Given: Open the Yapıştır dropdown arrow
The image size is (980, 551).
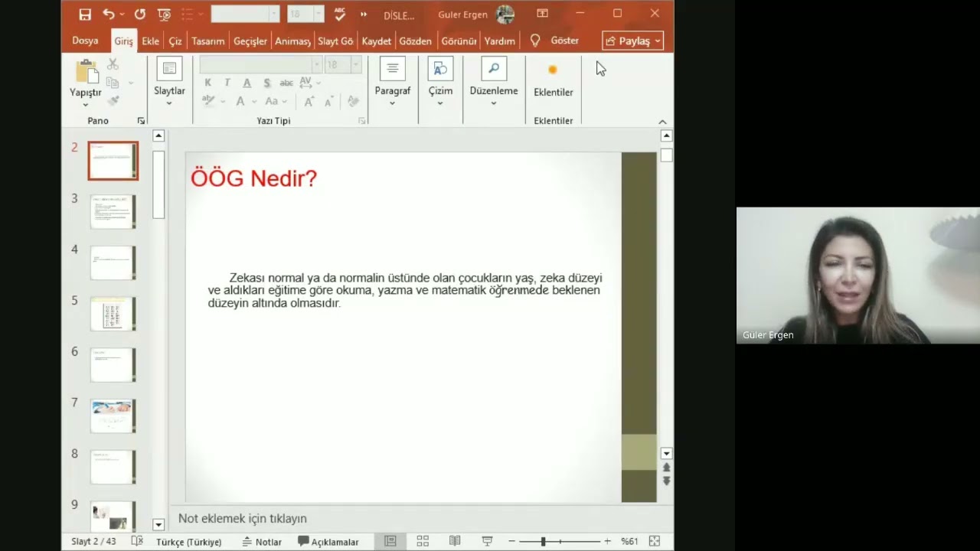Looking at the screenshot, I should point(85,104).
